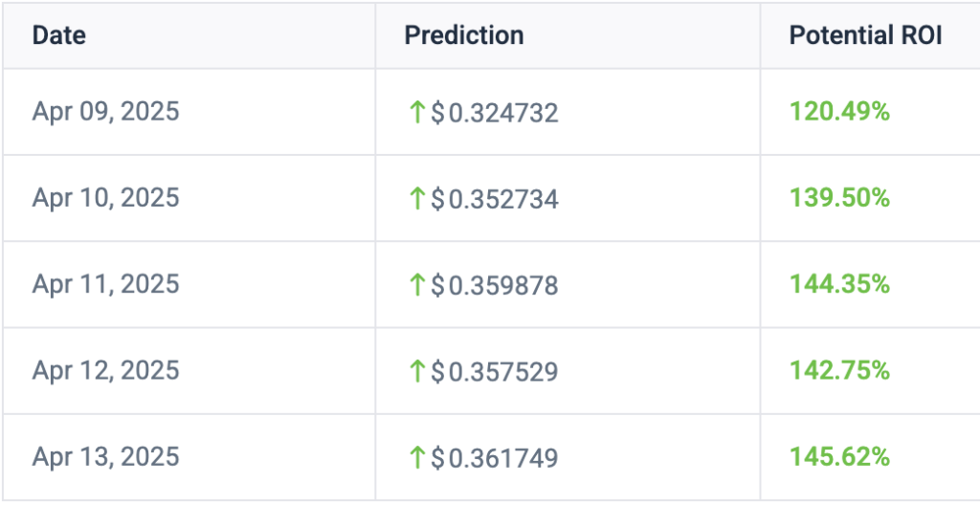The width and height of the screenshot is (980, 505).
Task: Select the Date column header
Action: click(58, 35)
